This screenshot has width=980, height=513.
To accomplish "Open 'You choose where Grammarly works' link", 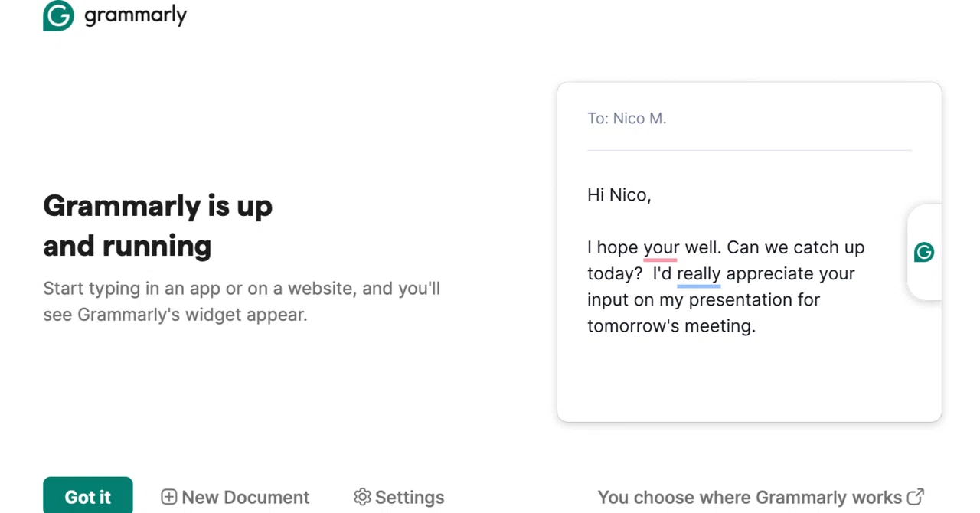I will tap(761, 497).
